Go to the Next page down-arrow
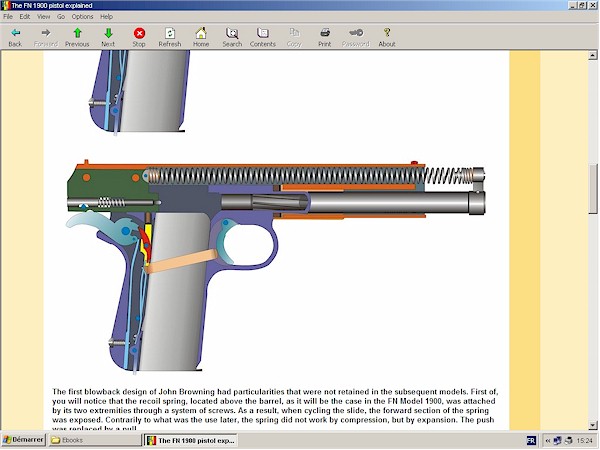Image resolution: width=600 pixels, height=450 pixels. coord(108,33)
